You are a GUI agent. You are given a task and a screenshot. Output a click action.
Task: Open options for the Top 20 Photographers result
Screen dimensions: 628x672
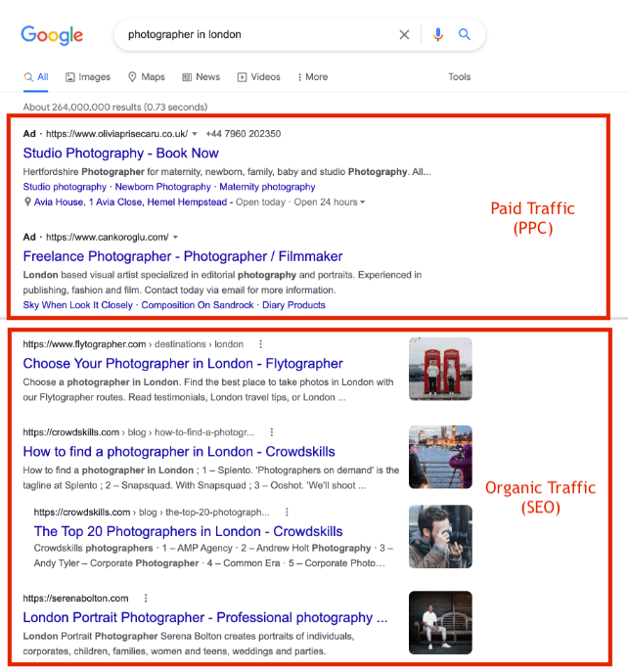287,512
